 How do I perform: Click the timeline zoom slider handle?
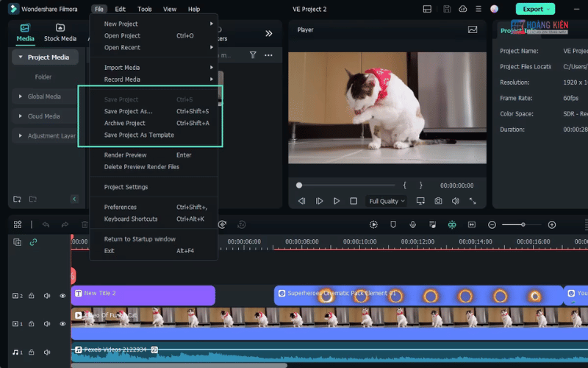523,224
